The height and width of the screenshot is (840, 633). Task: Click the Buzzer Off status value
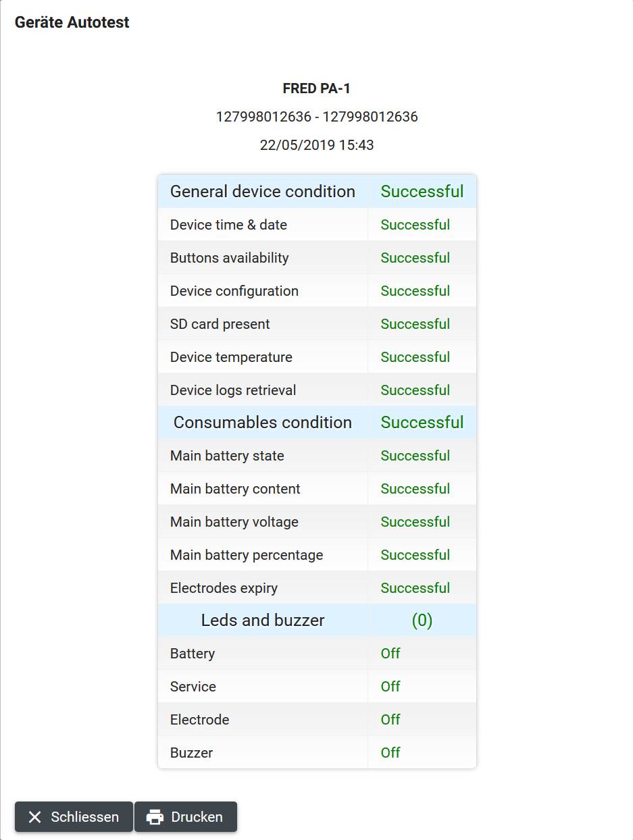[x=390, y=752]
